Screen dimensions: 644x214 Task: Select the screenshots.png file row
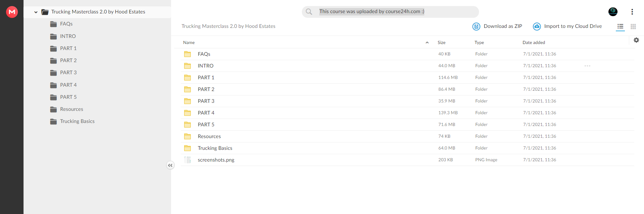point(407,160)
